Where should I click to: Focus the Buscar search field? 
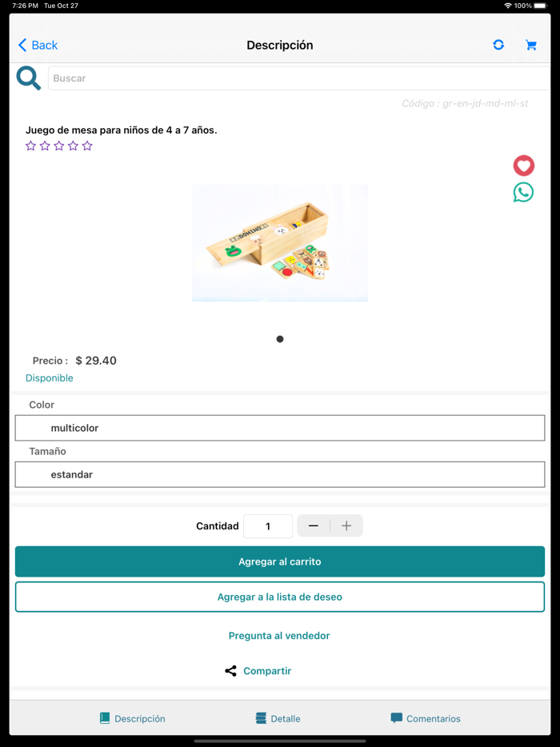[x=299, y=78]
